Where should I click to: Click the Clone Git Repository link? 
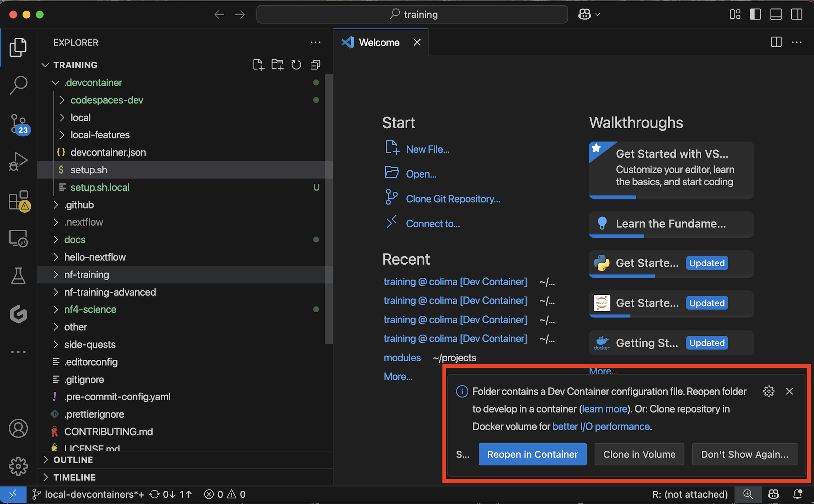point(453,199)
